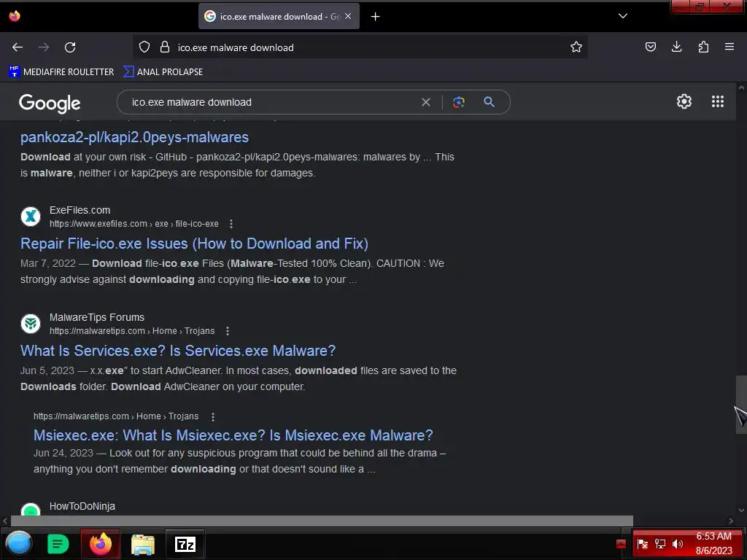Close the ico.exe malware download tab
Image resolution: width=747 pixels, height=560 pixels.
pyautogui.click(x=348, y=16)
